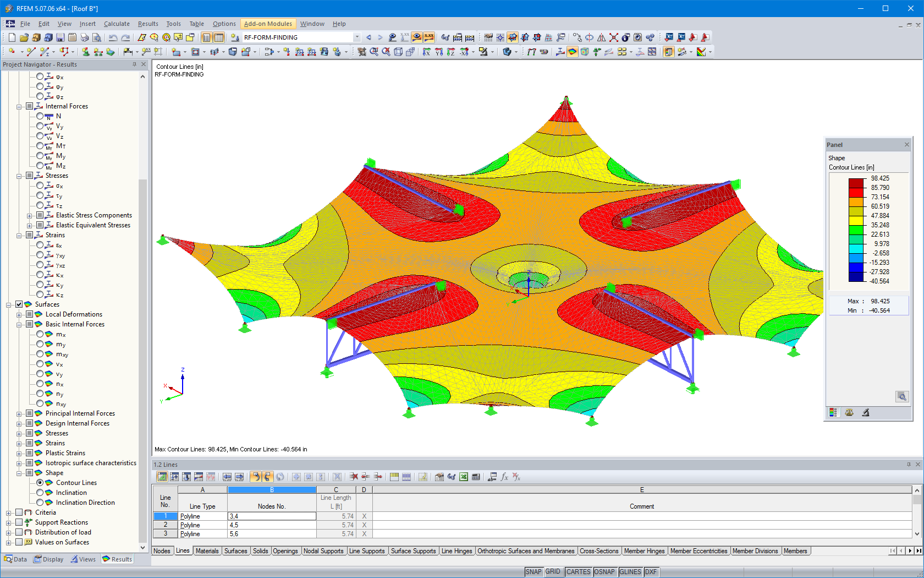Screen dimensions: 924x578
Task: Switch to the Surfaces table tab
Action: coord(235,550)
